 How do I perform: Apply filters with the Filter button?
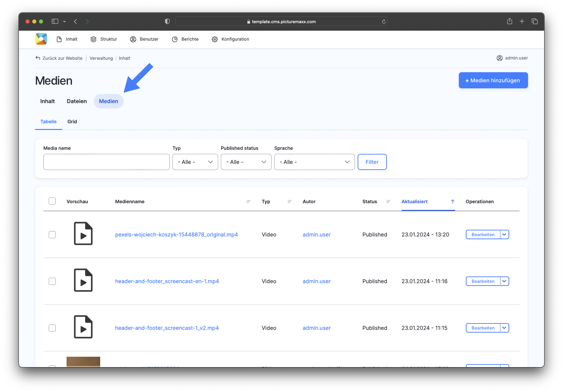pos(372,162)
